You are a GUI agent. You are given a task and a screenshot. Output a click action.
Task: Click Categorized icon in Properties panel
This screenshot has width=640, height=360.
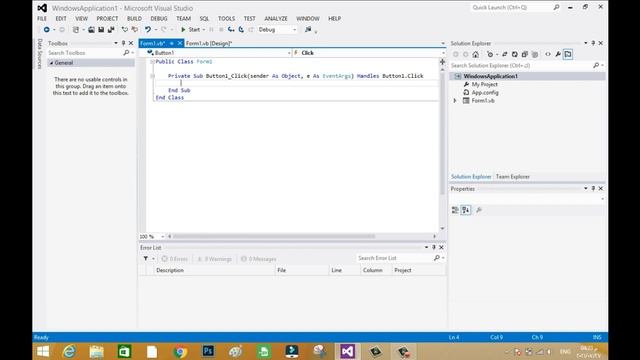[455, 210]
